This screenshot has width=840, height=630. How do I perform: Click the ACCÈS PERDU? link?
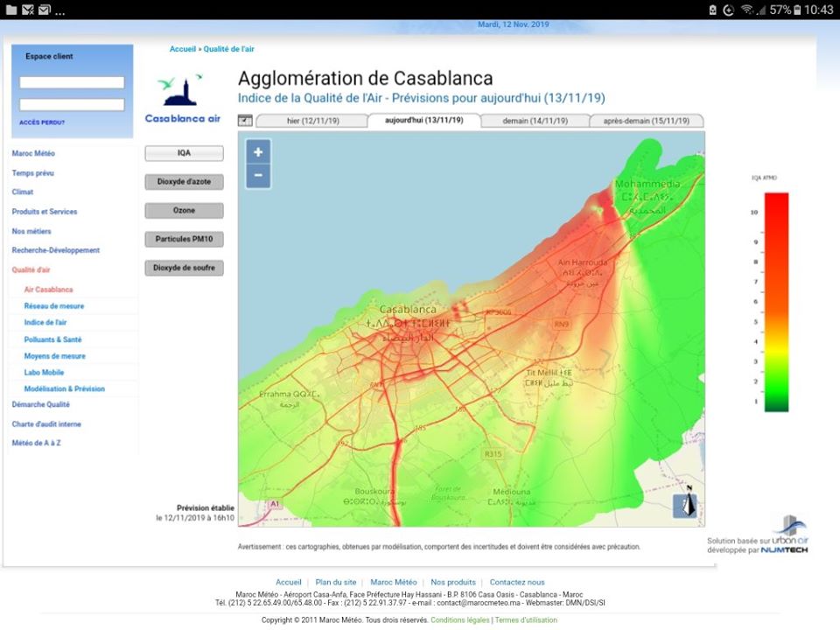(42, 122)
